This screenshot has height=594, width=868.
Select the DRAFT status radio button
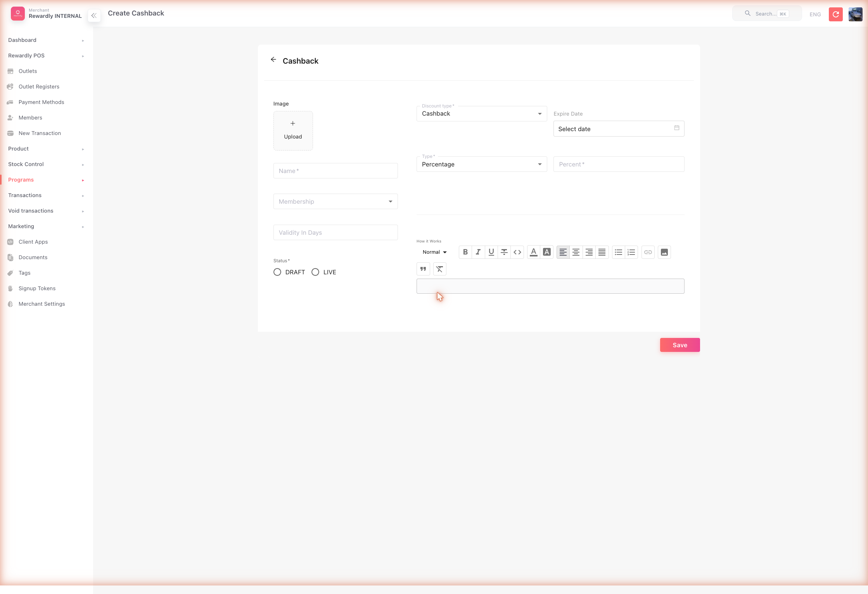pyautogui.click(x=277, y=272)
